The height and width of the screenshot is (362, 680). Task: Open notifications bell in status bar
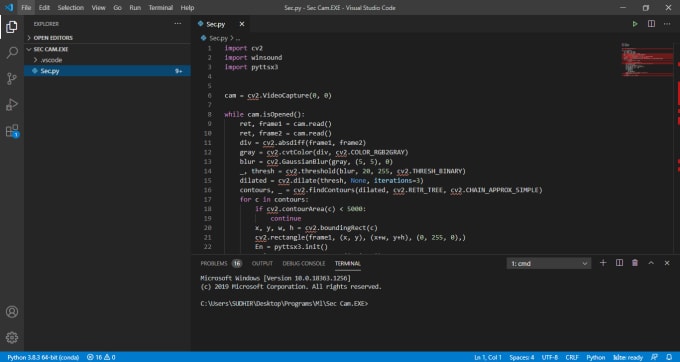(669, 357)
